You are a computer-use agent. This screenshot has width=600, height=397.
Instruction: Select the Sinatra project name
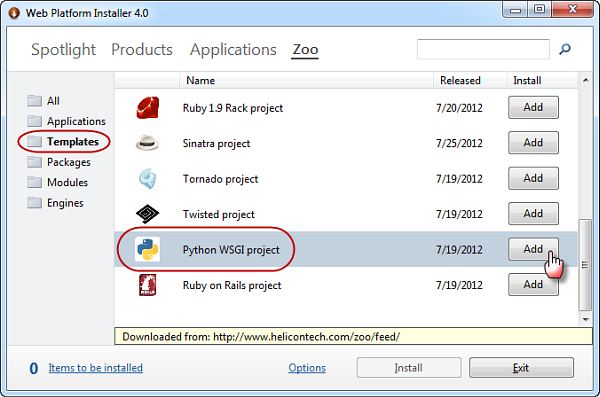pos(216,144)
